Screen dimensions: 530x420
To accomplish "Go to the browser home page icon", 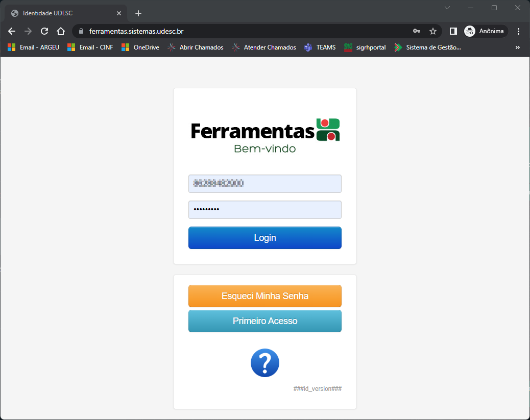I will (60, 32).
